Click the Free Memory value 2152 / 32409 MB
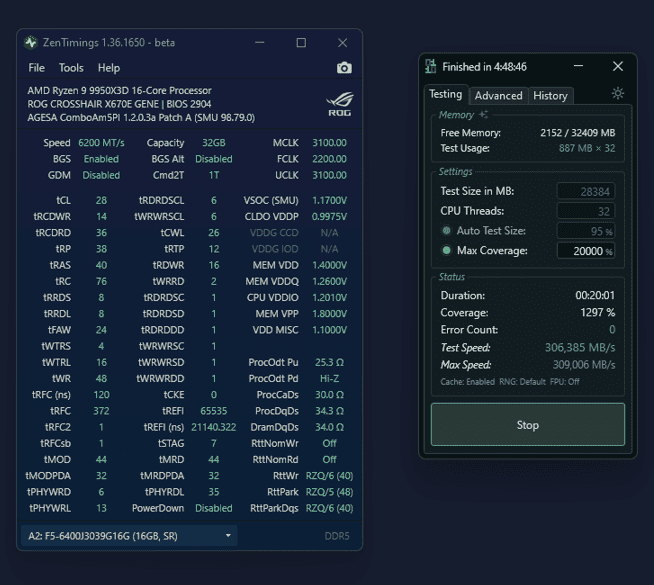Image resolution: width=654 pixels, height=585 pixels. click(578, 133)
